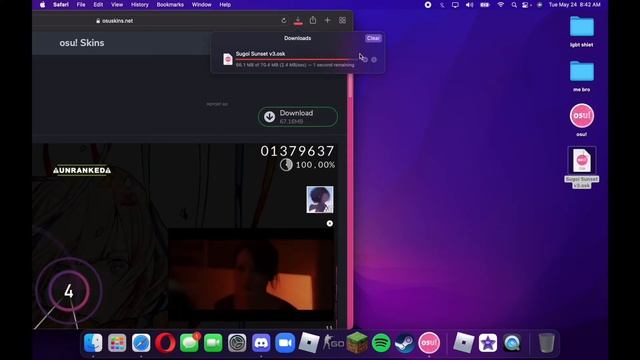This screenshot has width=640, height=360.
Task: Open the Safari menu
Action: click(61, 5)
